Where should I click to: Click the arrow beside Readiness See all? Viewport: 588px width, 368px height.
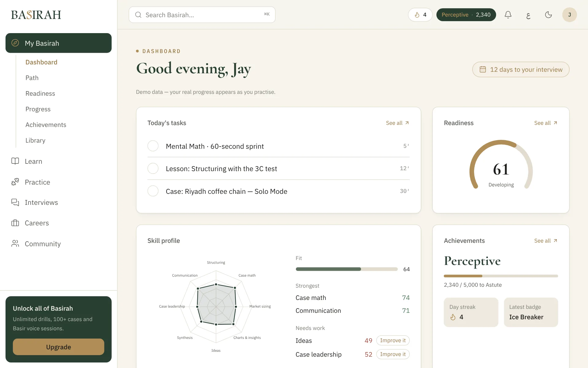coord(555,123)
